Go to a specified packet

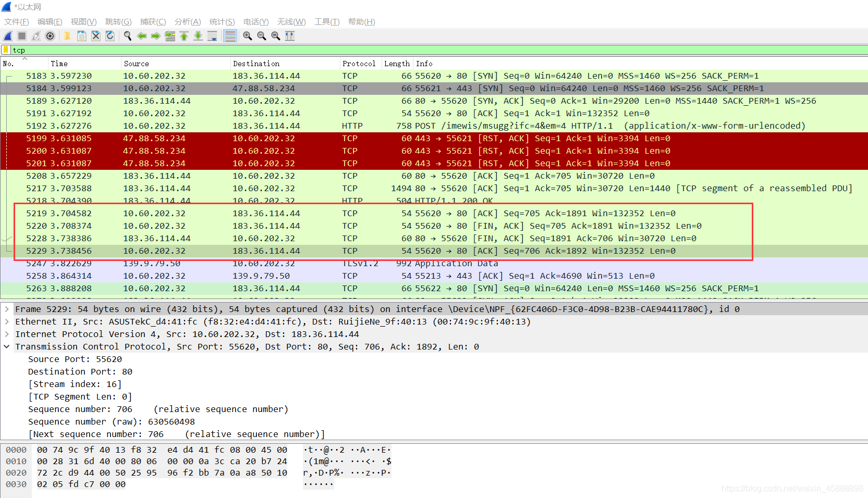click(x=170, y=36)
